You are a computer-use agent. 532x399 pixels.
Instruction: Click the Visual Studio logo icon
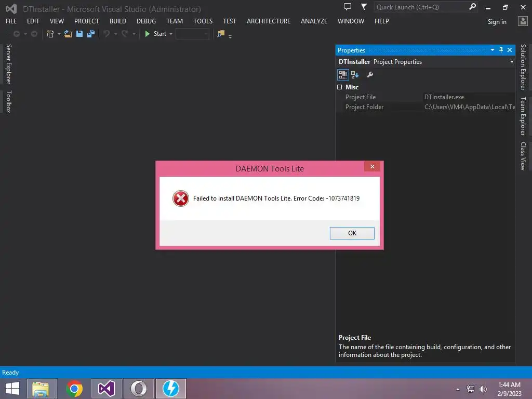(11, 9)
